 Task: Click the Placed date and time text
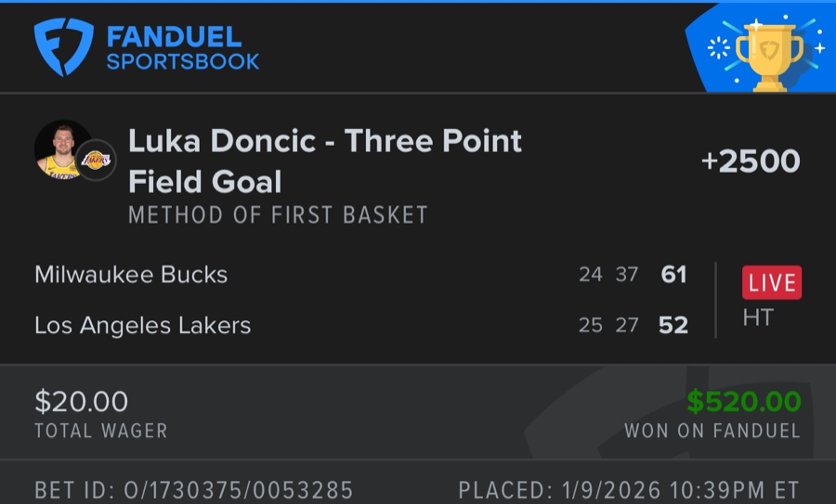[x=628, y=488]
